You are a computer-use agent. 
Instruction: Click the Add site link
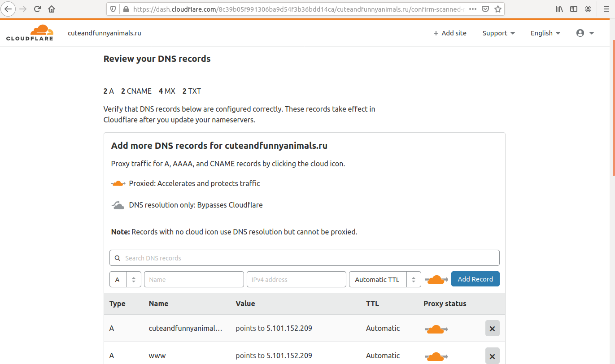449,33
